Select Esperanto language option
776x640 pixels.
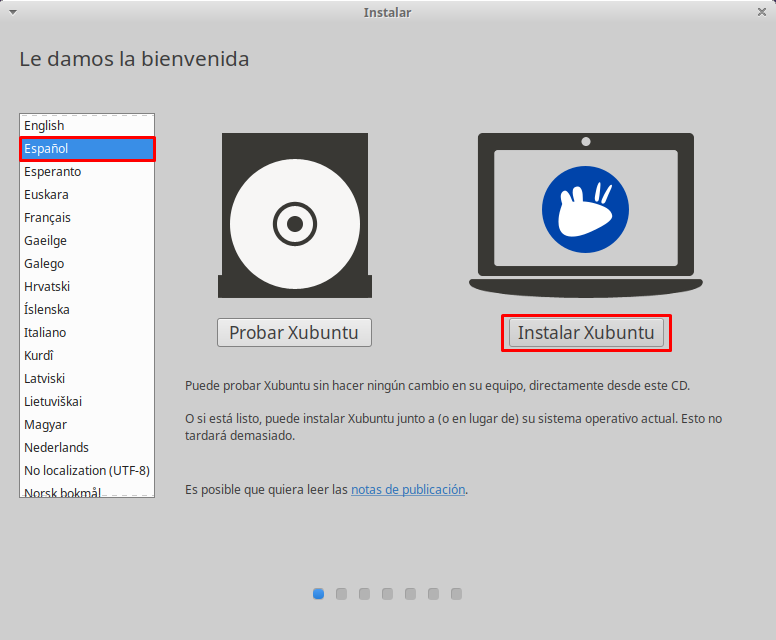[x=53, y=172]
